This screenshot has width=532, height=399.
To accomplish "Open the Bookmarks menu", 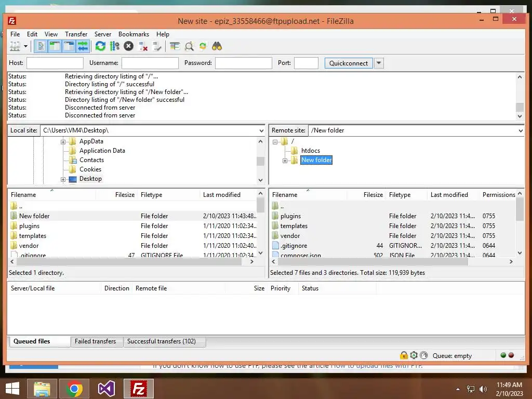I will click(134, 34).
